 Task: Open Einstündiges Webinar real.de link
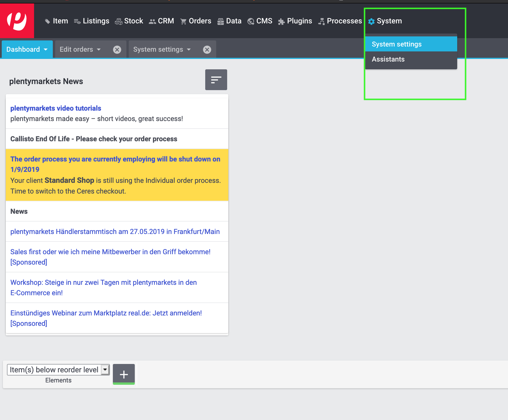[x=106, y=318]
